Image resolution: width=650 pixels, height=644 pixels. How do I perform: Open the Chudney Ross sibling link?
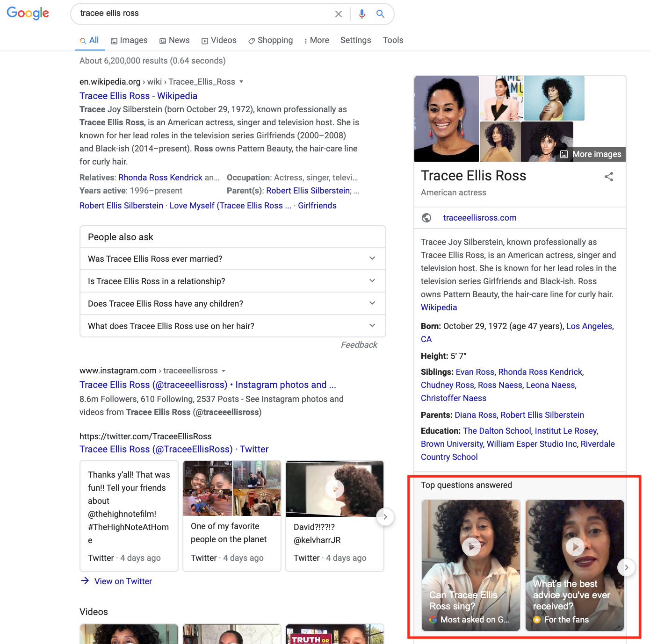tap(448, 385)
